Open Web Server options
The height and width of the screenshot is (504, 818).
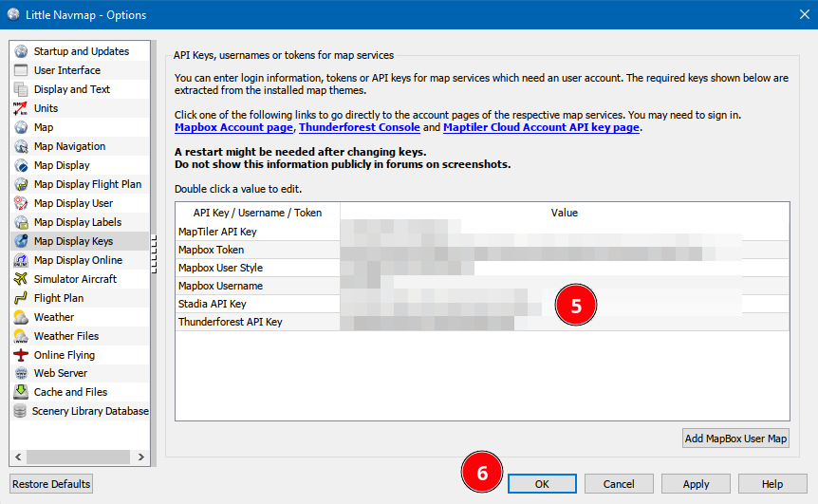tap(61, 373)
